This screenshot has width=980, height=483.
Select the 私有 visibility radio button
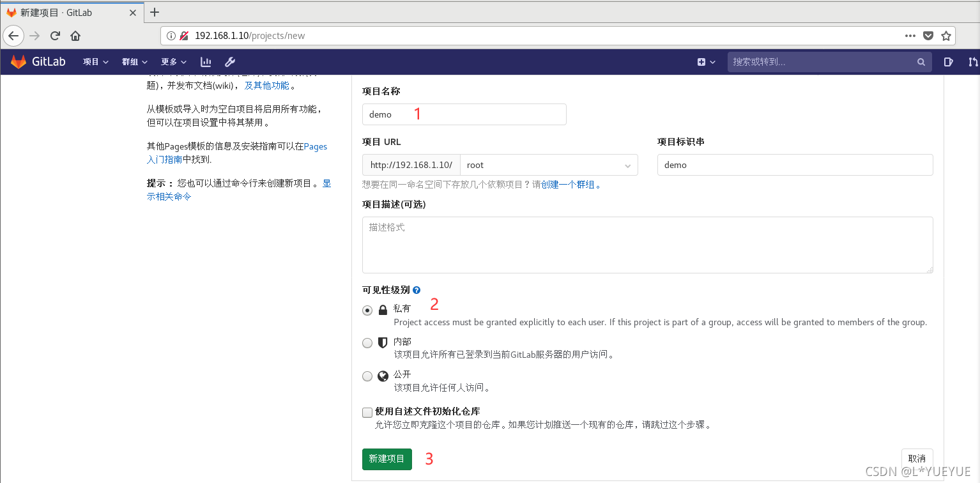coord(367,310)
